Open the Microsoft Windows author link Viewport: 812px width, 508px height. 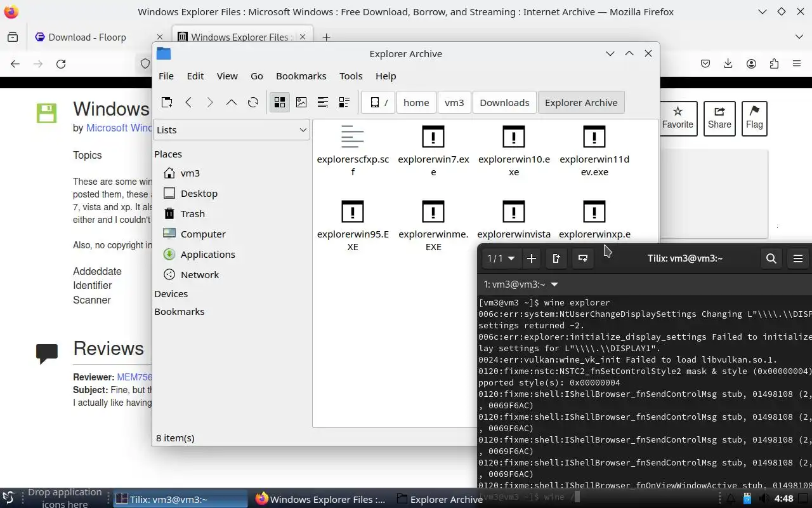[119, 128]
